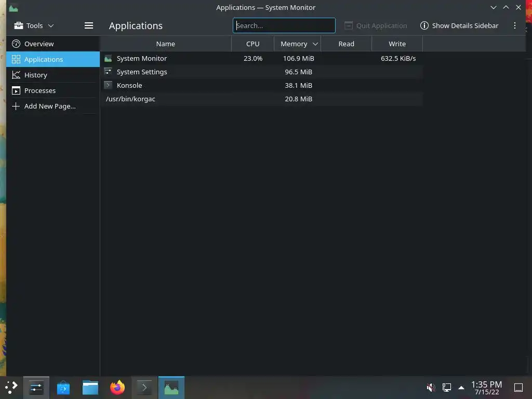The image size is (532, 399).
Task: Click the Processes window icon
Action: click(16, 90)
